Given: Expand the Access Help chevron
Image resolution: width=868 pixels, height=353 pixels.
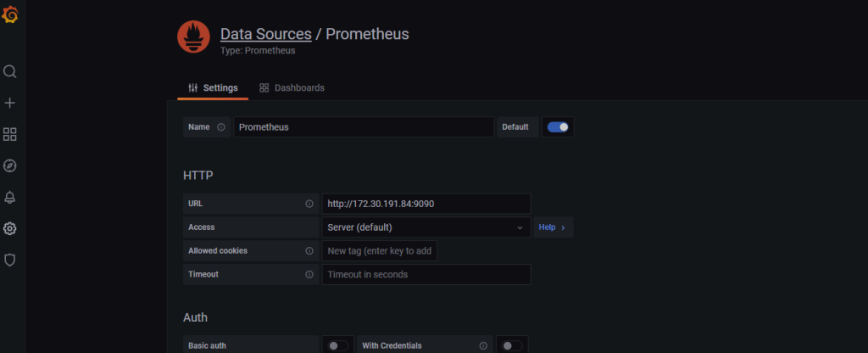Looking at the screenshot, I should (553, 227).
